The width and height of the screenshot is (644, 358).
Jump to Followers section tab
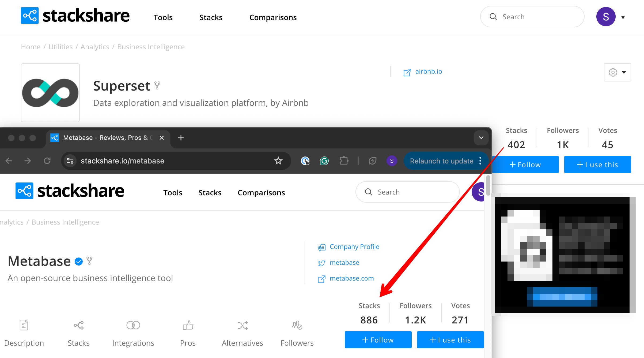(x=297, y=333)
